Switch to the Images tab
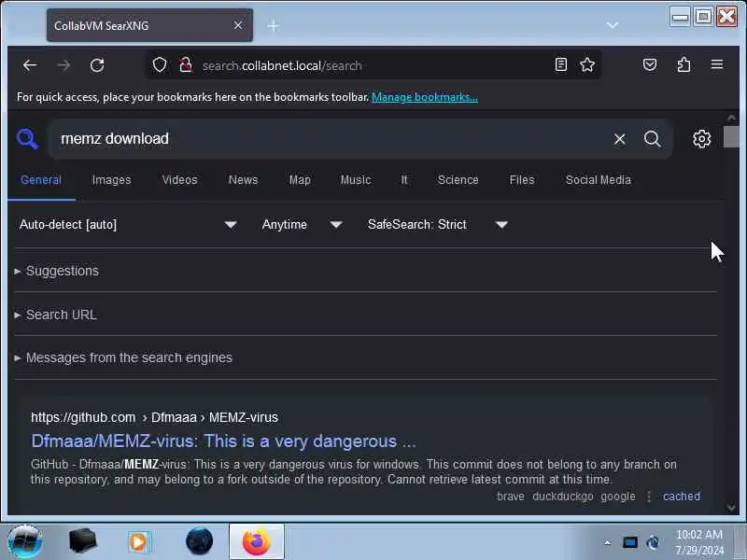747x560 pixels. [x=111, y=180]
